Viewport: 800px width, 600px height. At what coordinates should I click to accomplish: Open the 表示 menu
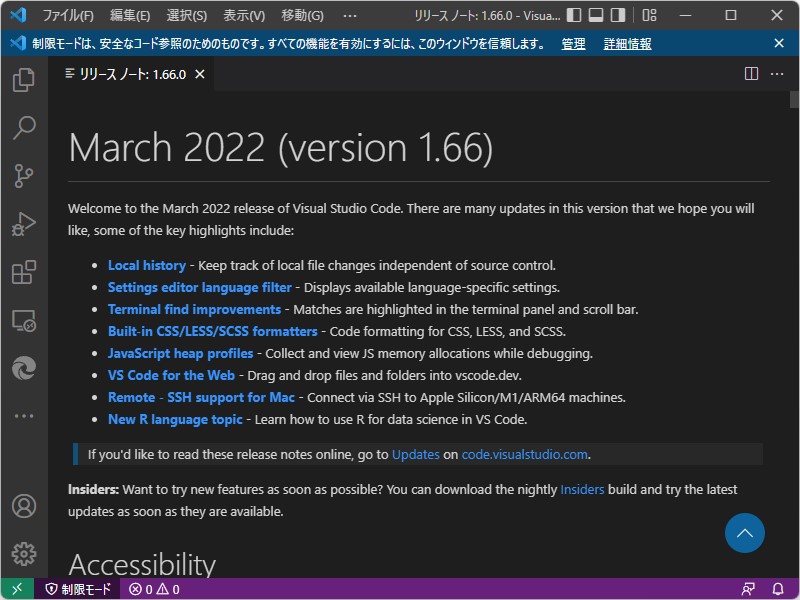(242, 15)
